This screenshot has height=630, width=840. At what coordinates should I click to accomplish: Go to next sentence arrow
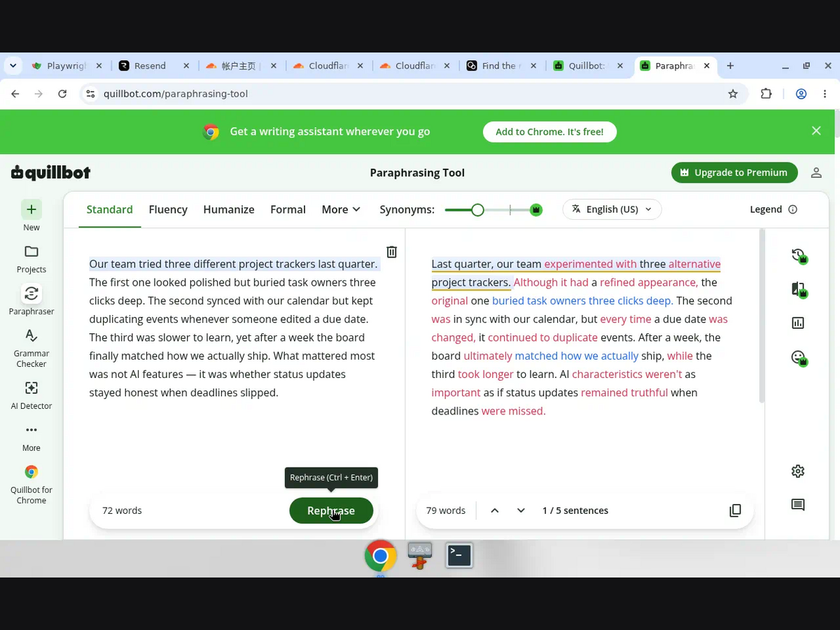point(521,510)
